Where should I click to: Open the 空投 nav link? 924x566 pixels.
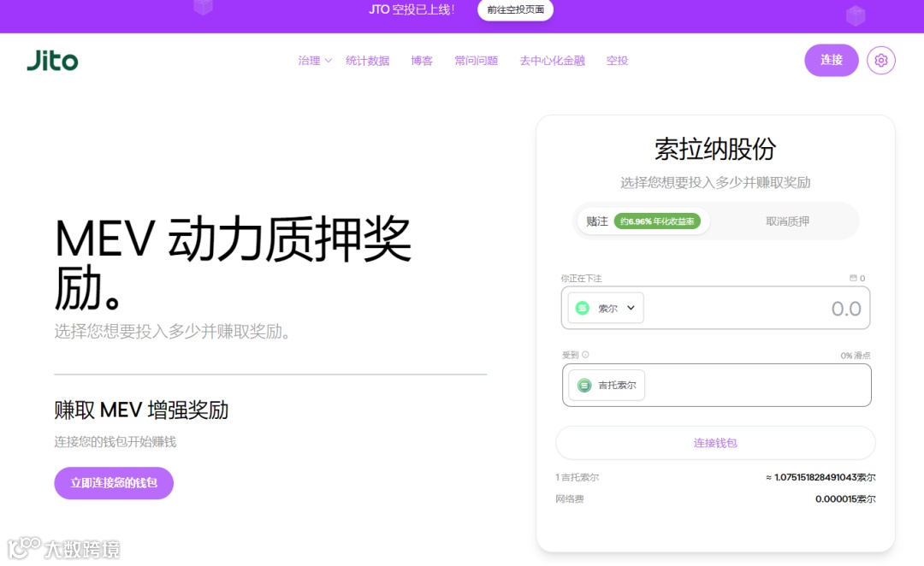pos(617,60)
